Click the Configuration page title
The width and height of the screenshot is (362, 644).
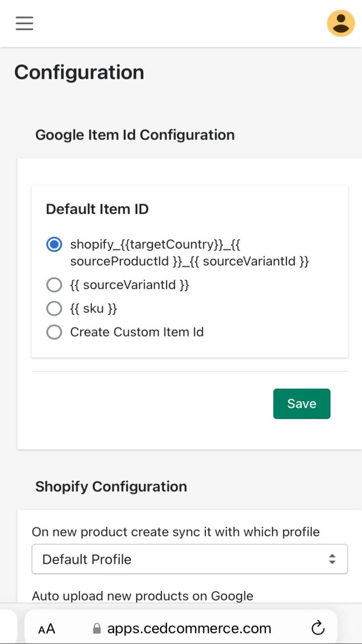[79, 72]
